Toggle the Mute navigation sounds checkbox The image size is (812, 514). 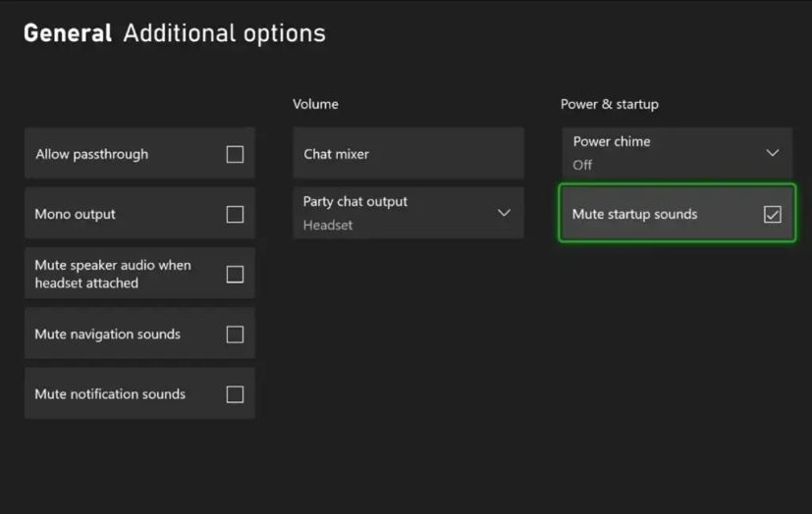tap(235, 334)
